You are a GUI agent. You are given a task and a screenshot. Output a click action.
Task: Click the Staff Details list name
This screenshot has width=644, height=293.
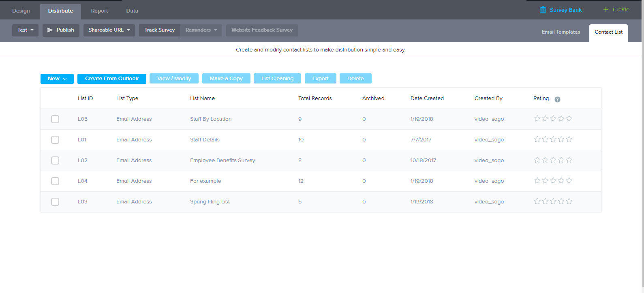click(x=205, y=140)
